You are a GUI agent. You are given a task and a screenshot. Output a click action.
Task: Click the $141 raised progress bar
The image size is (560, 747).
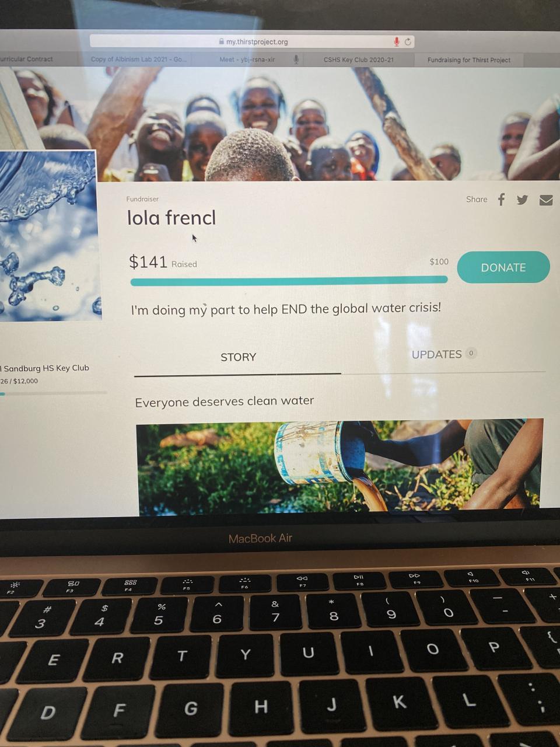pyautogui.click(x=289, y=281)
